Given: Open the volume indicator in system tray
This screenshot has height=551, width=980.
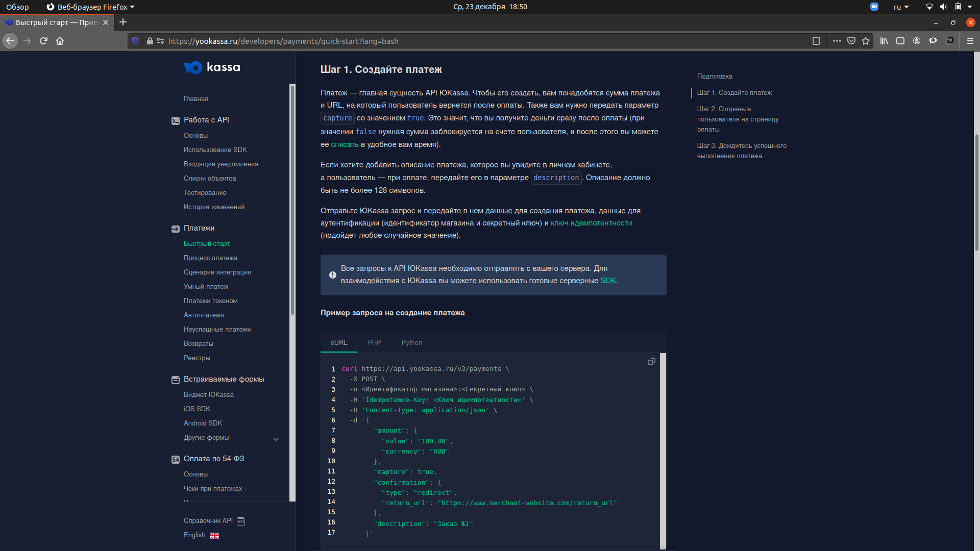Looking at the screenshot, I should coord(943,7).
